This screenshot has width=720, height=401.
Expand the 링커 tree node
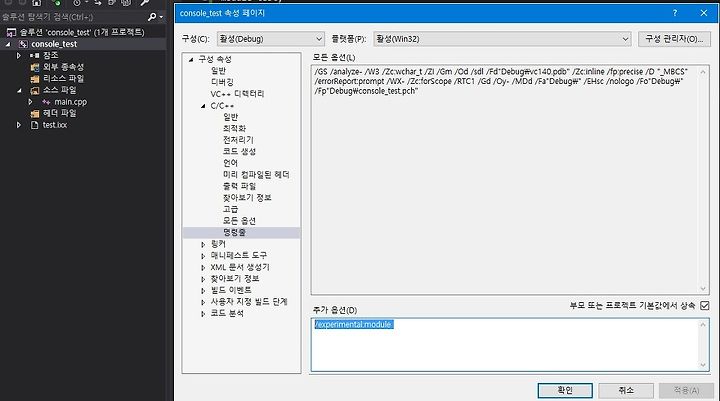tap(203, 244)
